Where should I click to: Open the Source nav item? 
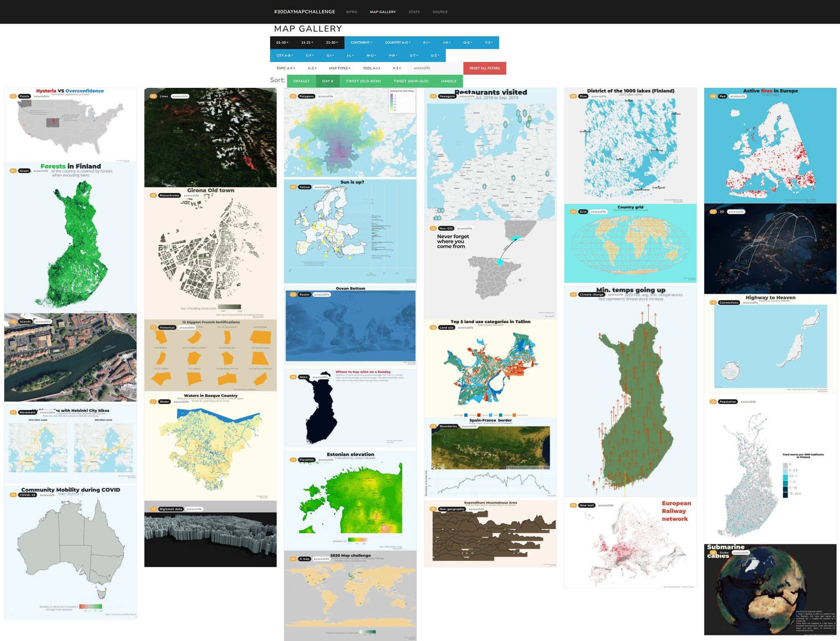pyautogui.click(x=440, y=12)
